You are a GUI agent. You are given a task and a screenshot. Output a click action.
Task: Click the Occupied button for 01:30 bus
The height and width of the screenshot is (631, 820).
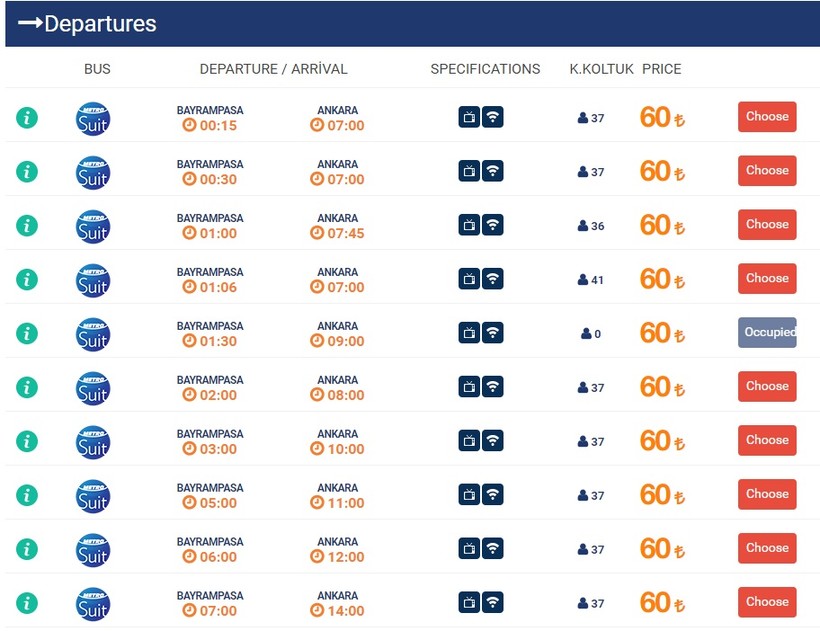point(767,333)
